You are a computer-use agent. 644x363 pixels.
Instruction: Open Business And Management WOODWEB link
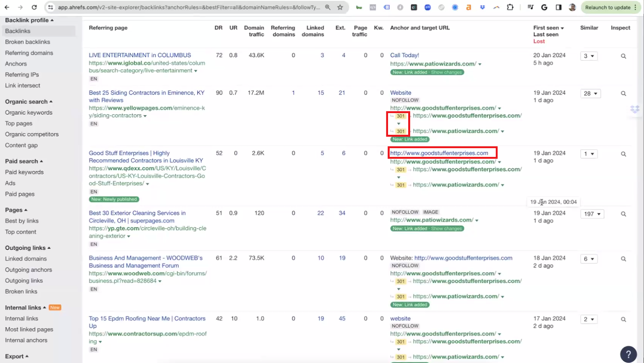click(145, 262)
